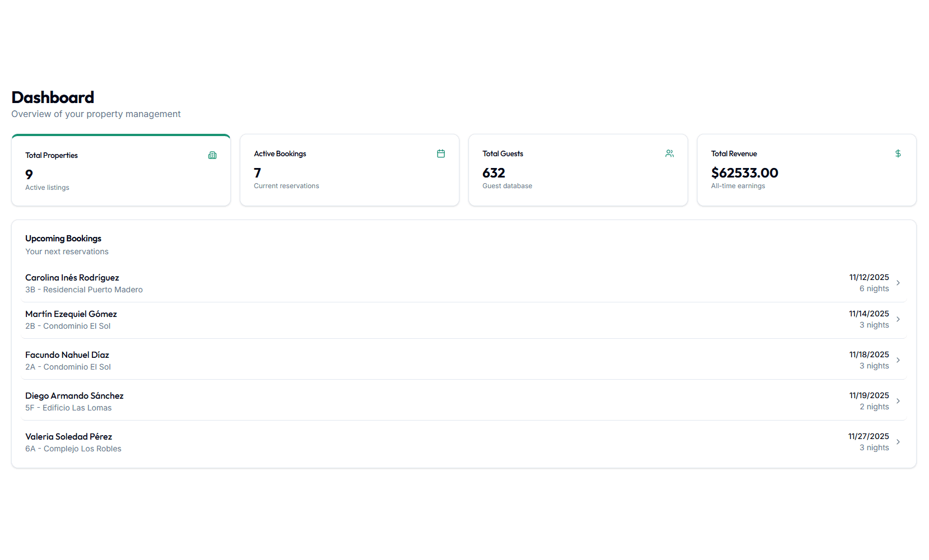Expand Martín Ezequiel Gómez's booking details
The height and width of the screenshot is (560, 929).
pos(899,319)
